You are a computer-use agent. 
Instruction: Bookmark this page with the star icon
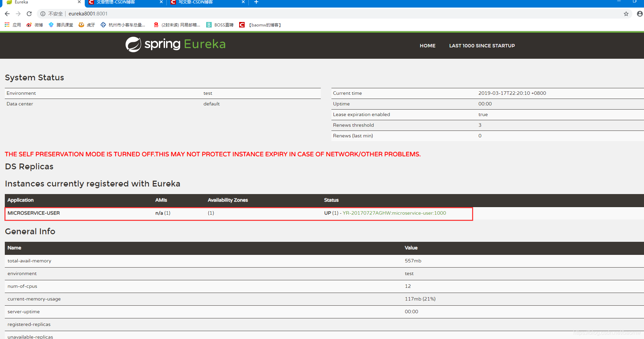626,14
